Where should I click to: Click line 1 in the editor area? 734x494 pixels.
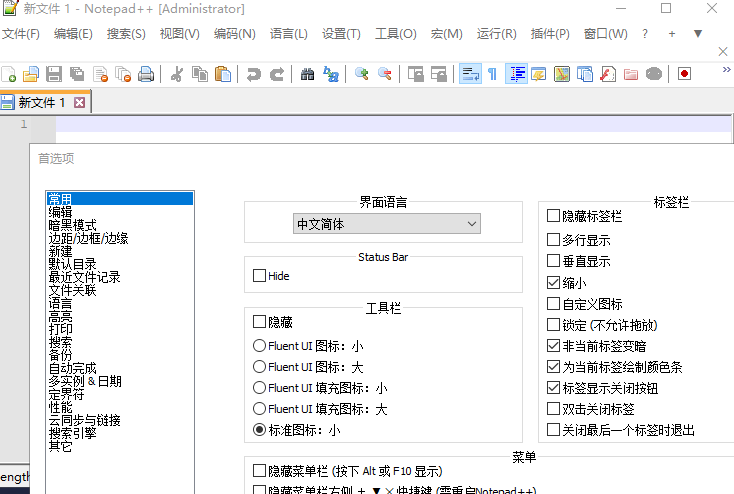click(x=393, y=124)
